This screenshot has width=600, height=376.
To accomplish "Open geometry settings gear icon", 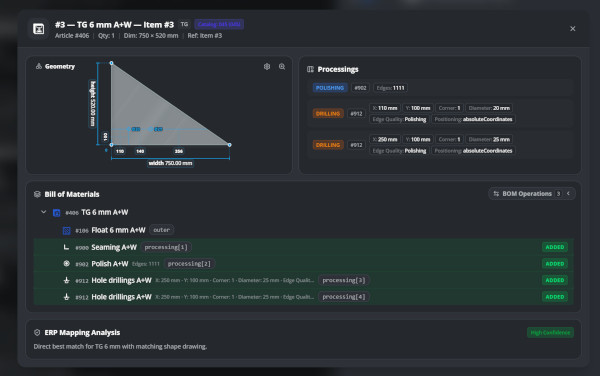I will click(267, 67).
